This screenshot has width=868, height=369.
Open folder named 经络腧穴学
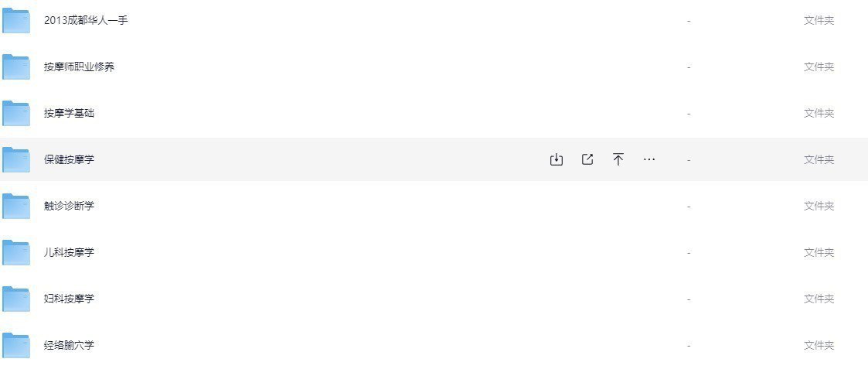[70, 345]
